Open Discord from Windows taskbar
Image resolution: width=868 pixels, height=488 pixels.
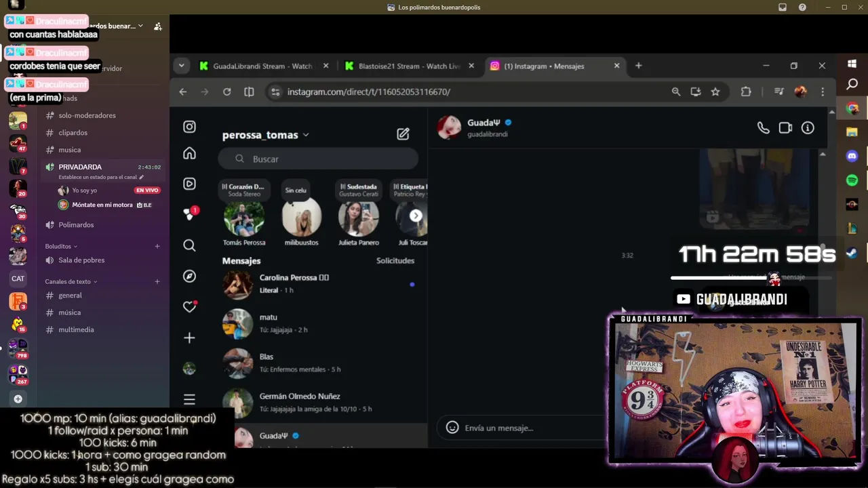852,156
